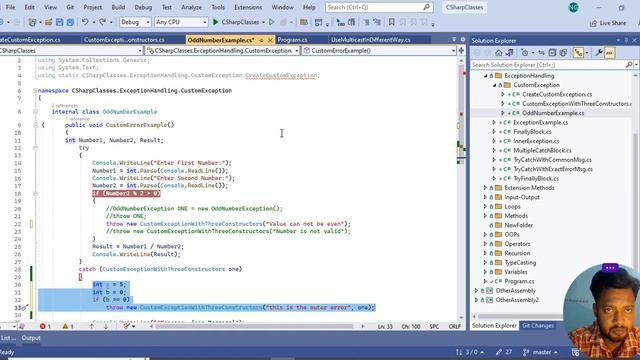Switch to the Git Changes tab
The width and height of the screenshot is (640, 360).
pos(538,326)
